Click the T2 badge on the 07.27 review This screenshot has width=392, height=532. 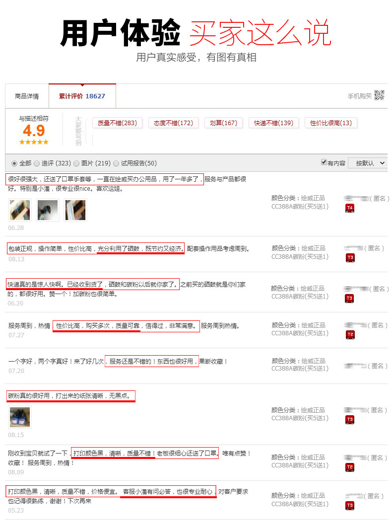click(350, 335)
